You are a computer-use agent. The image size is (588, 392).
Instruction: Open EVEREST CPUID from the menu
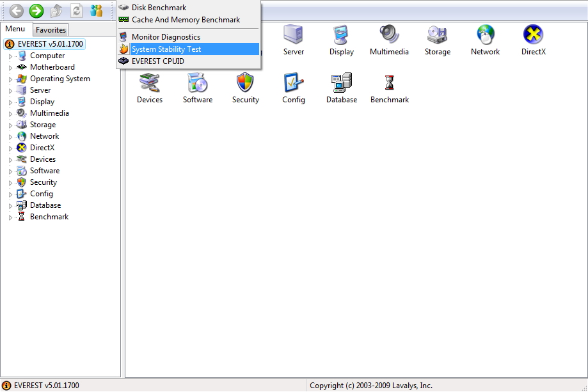point(188,61)
